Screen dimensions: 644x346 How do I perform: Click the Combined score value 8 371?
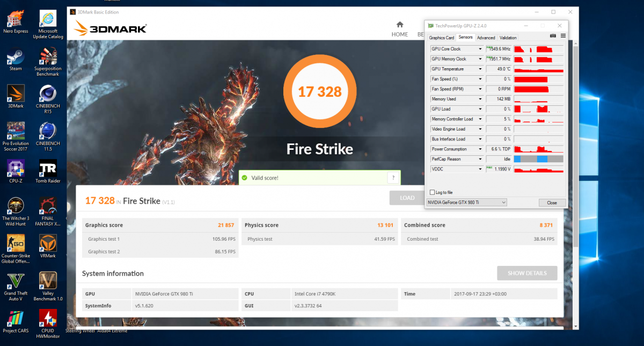point(547,225)
